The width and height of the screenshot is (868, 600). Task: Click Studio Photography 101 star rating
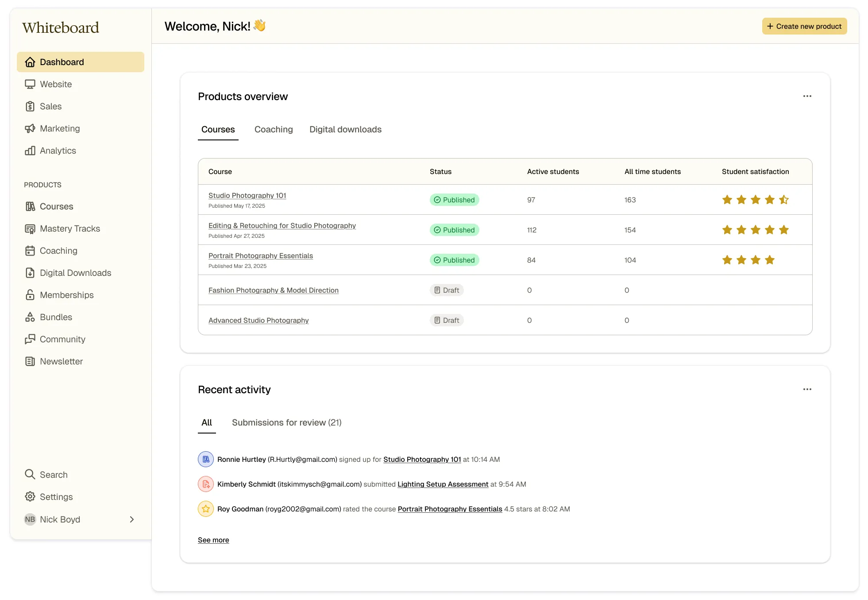(755, 200)
